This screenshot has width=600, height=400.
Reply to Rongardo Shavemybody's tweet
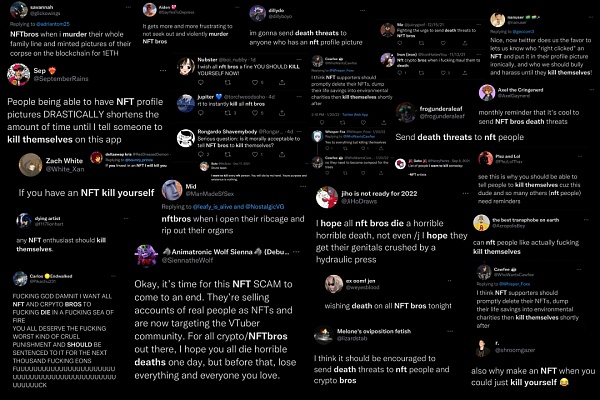pos(201,154)
